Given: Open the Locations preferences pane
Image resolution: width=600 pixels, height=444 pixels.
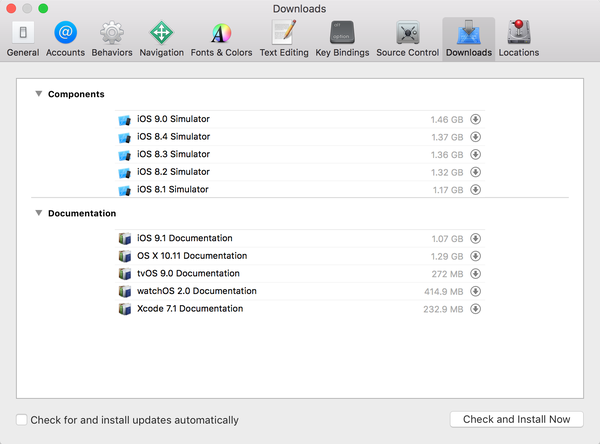Looking at the screenshot, I should click(518, 39).
